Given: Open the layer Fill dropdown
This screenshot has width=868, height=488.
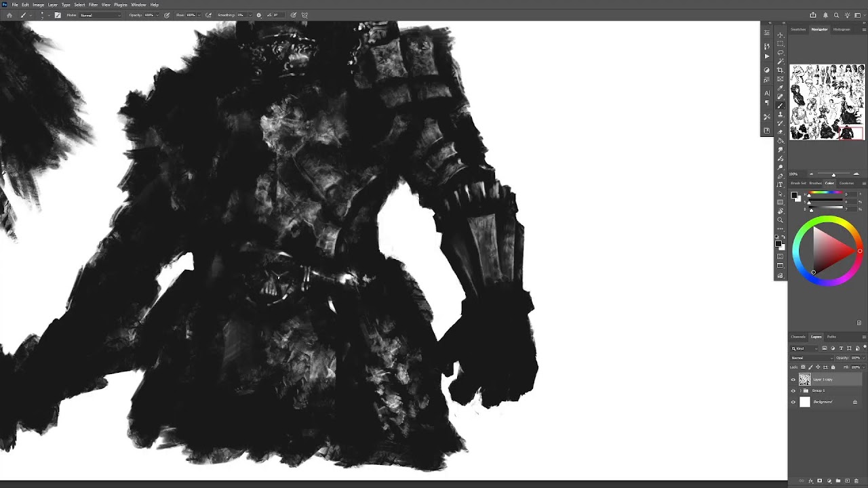Looking at the screenshot, I should point(864,367).
